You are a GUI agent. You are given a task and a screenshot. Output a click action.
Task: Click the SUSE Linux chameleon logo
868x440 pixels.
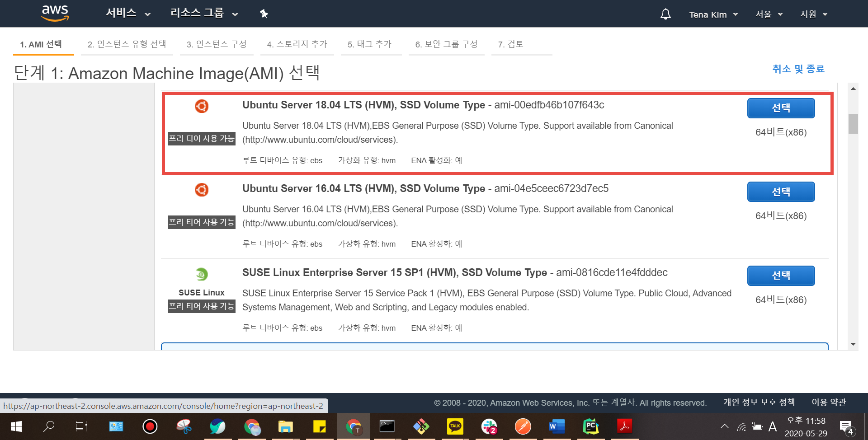click(202, 274)
